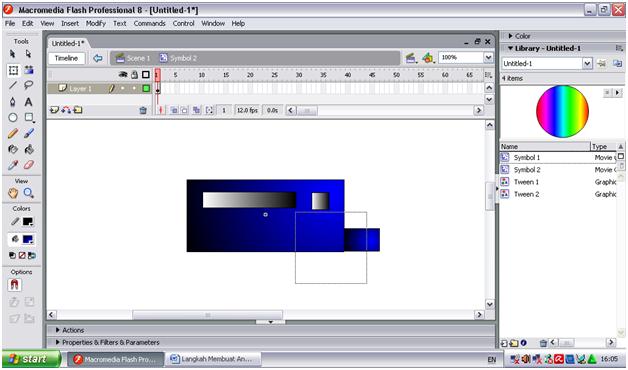Viewport: 628px width, 370px height.
Task: Click the Insert Layer icon
Action: (x=54, y=110)
